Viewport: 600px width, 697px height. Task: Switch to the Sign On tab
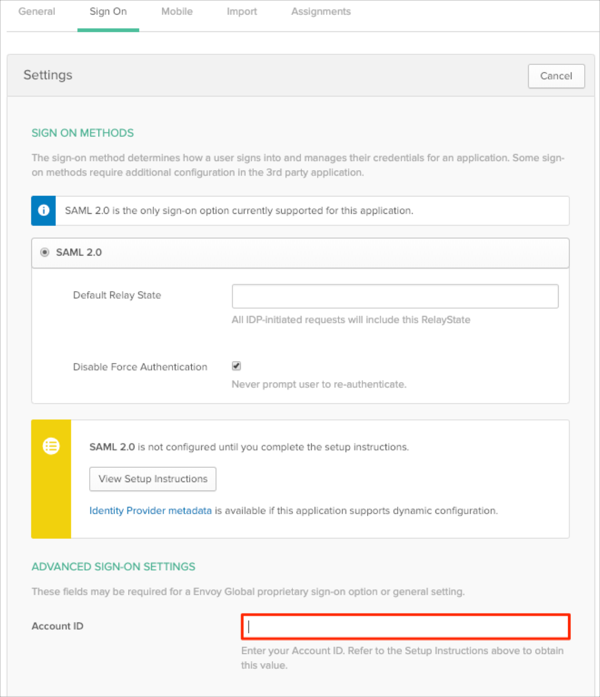pos(109,12)
